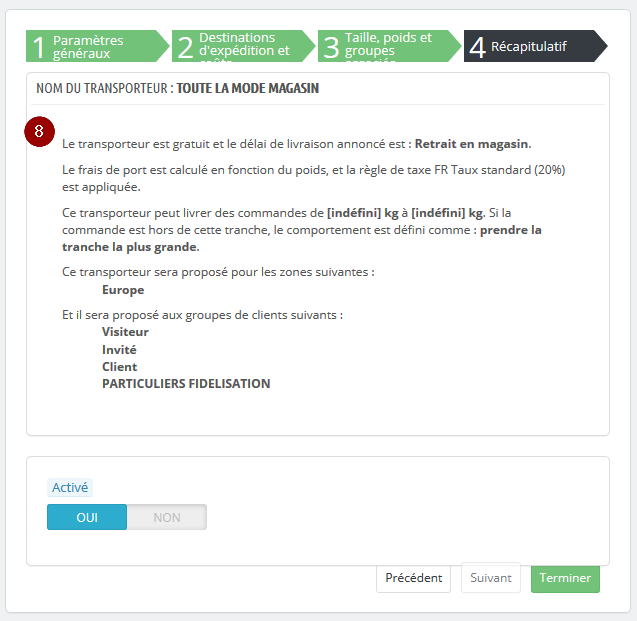Click the Retrait en magasin delivery text
Screen dimensions: 637x621
point(473,144)
